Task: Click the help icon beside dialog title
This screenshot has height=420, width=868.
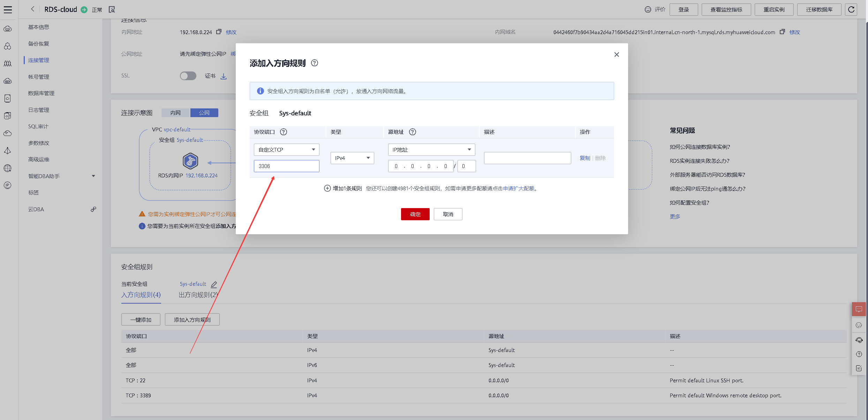Action: click(x=315, y=63)
